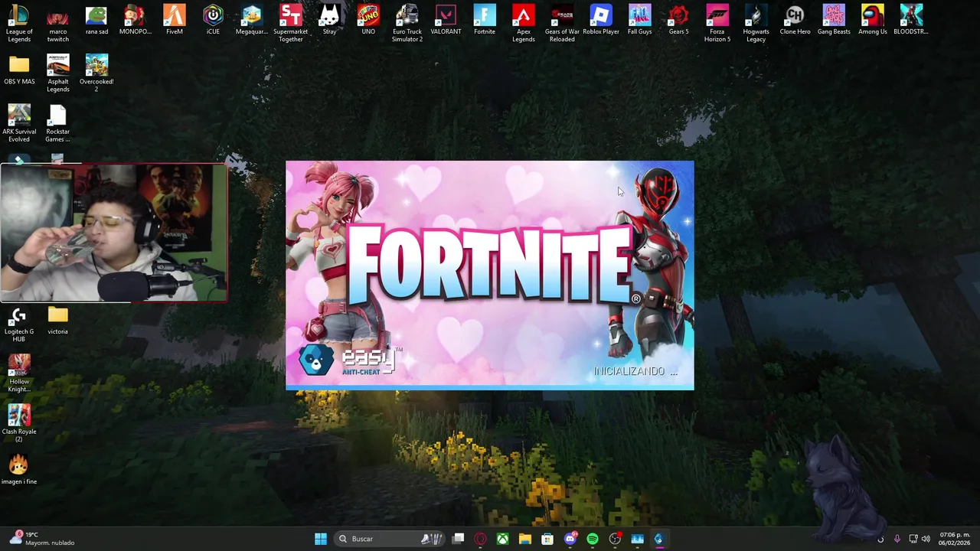Viewport: 980px width, 551px height.
Task: Launch VALORANT from the desktop
Action: (x=446, y=20)
